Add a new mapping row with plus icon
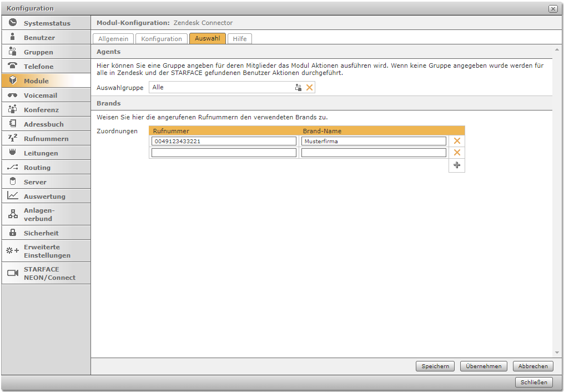This screenshot has width=564, height=392. (457, 165)
